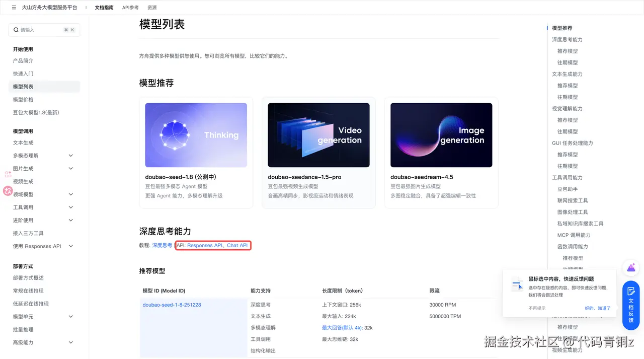Viewport: 644px width, 359px height.
Task: Click the pink grid plugin icon
Action: (8, 174)
